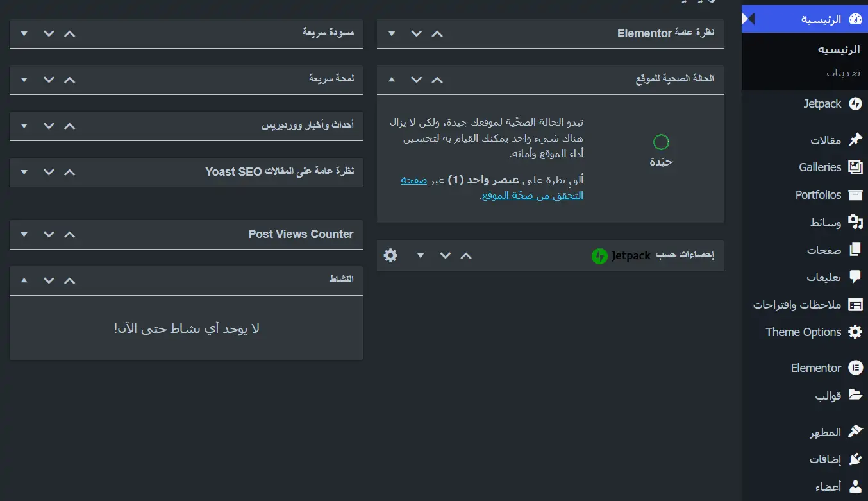Collapse the site health status panel

pyautogui.click(x=392, y=80)
